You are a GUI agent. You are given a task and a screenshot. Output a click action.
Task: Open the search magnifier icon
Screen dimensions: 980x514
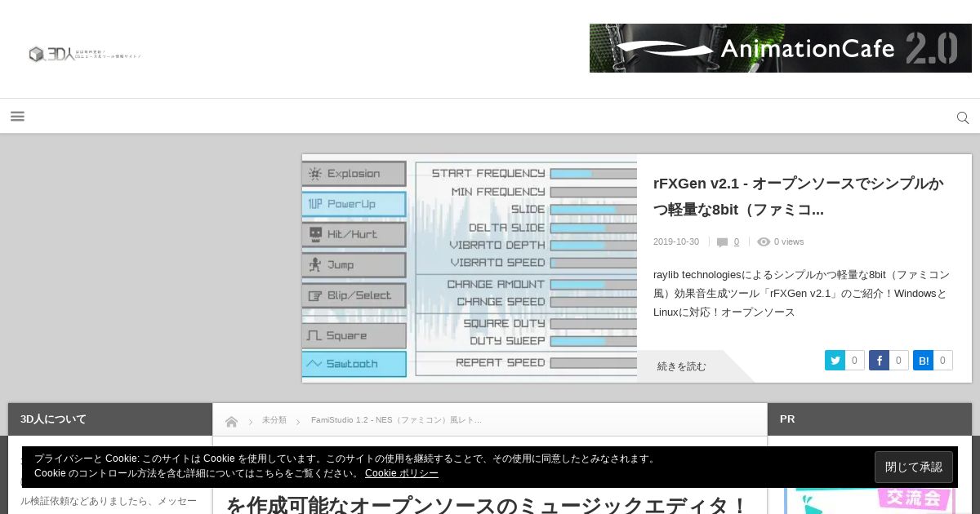coord(963,117)
